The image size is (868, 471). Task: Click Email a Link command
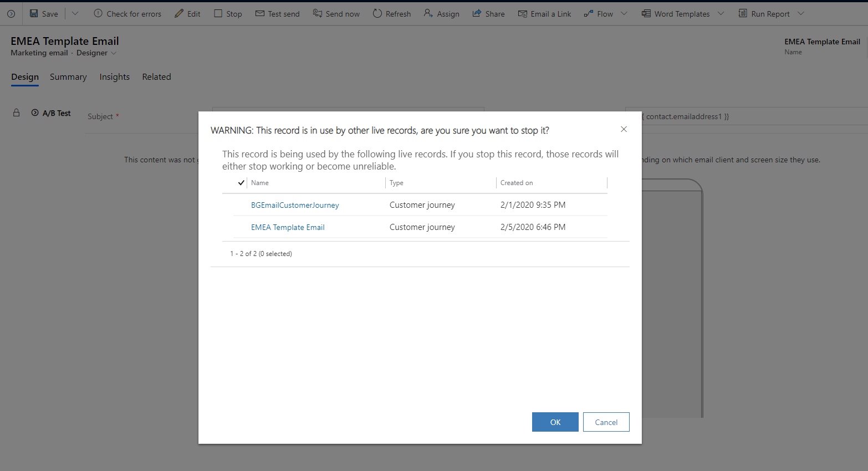pos(544,13)
